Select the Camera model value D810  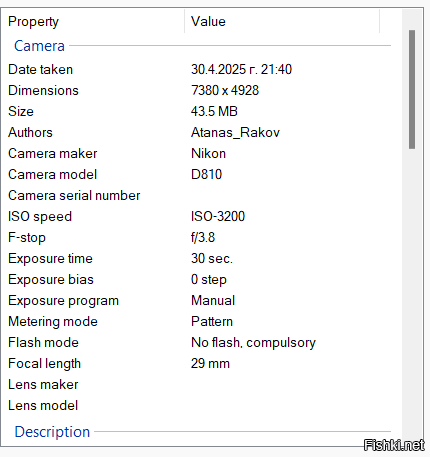(x=206, y=174)
